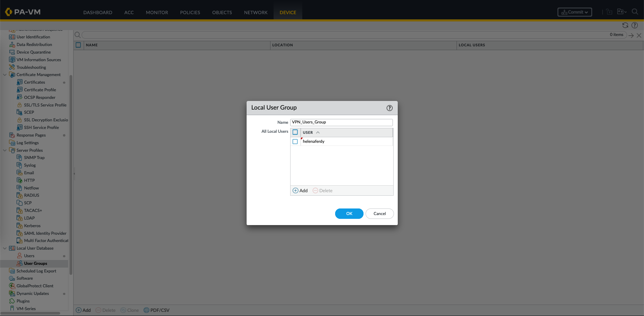Switch to the NETWORK tab

click(x=256, y=12)
